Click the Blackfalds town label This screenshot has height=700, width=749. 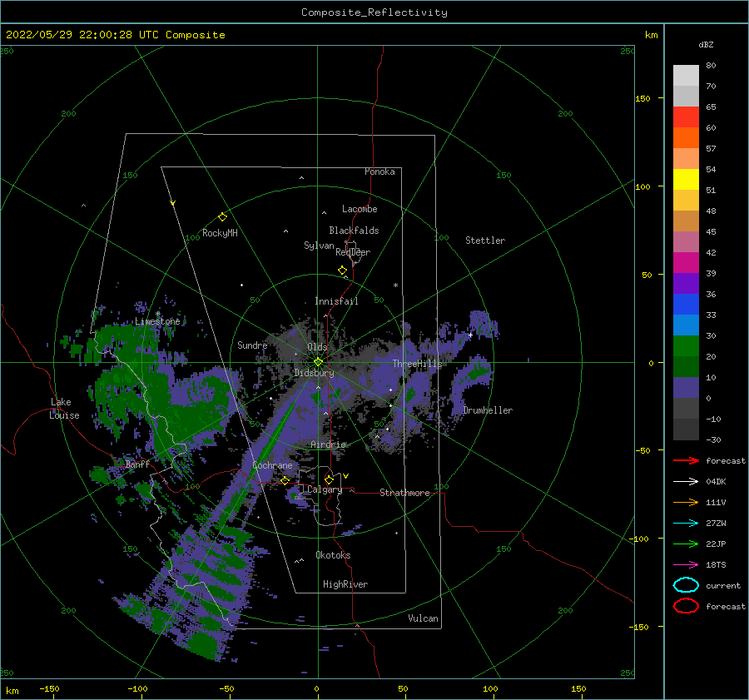(x=354, y=231)
